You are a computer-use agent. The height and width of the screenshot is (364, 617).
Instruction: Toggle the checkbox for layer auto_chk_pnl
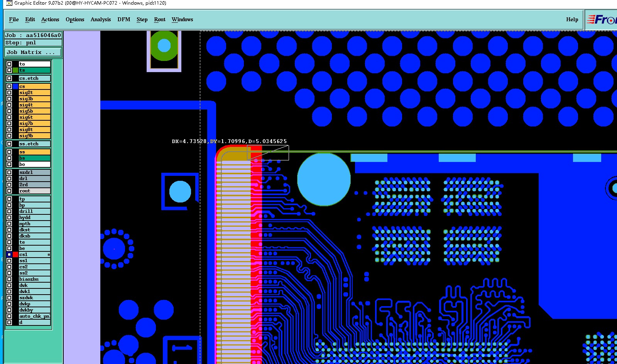(9, 316)
